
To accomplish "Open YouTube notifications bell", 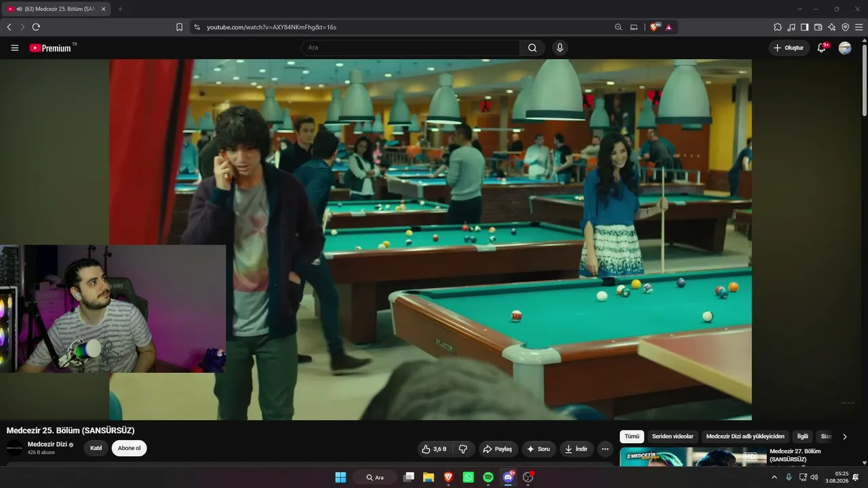I will pyautogui.click(x=822, y=48).
